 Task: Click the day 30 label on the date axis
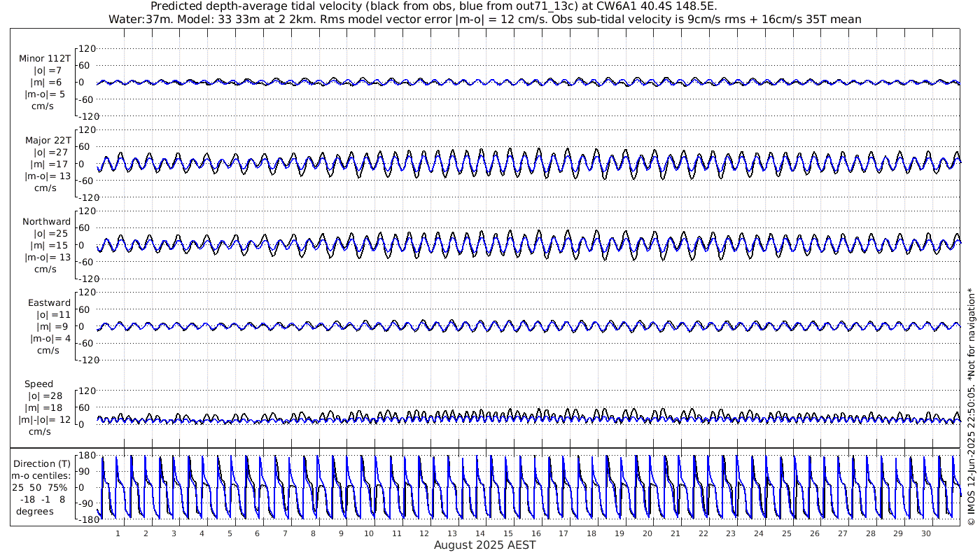tap(926, 533)
